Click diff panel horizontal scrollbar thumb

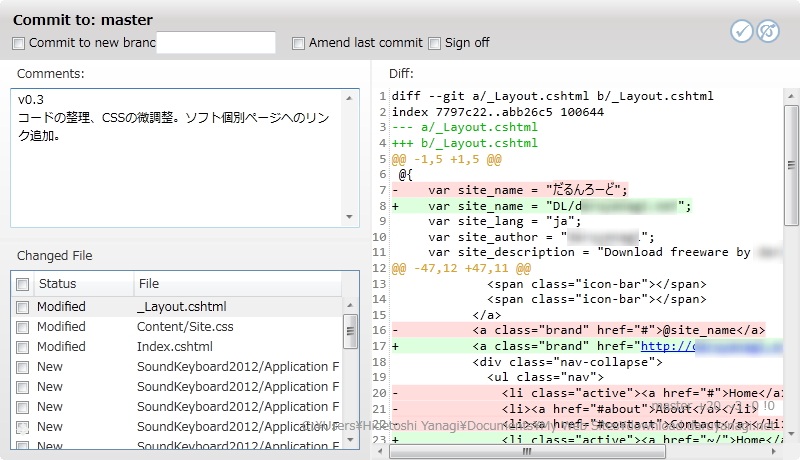click(527, 451)
